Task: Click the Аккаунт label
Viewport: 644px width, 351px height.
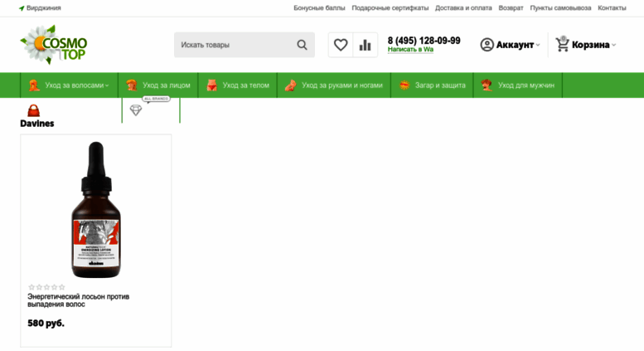Action: click(515, 45)
